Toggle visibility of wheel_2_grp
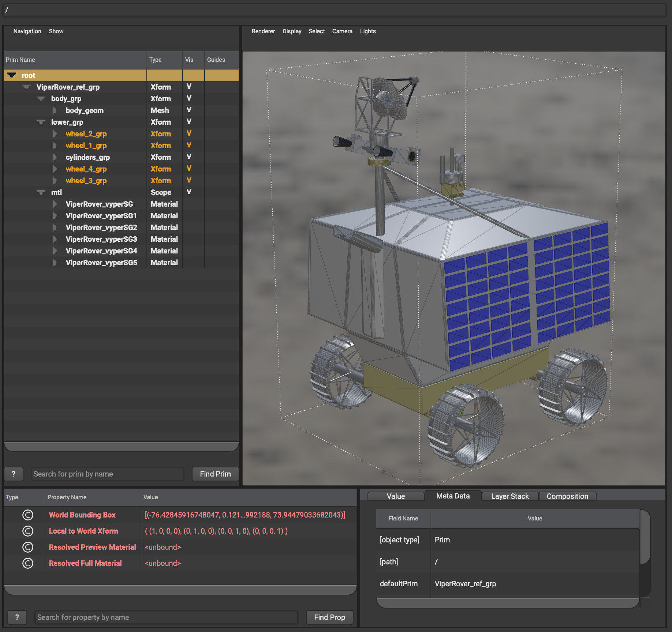This screenshot has height=632, width=672. [x=189, y=133]
